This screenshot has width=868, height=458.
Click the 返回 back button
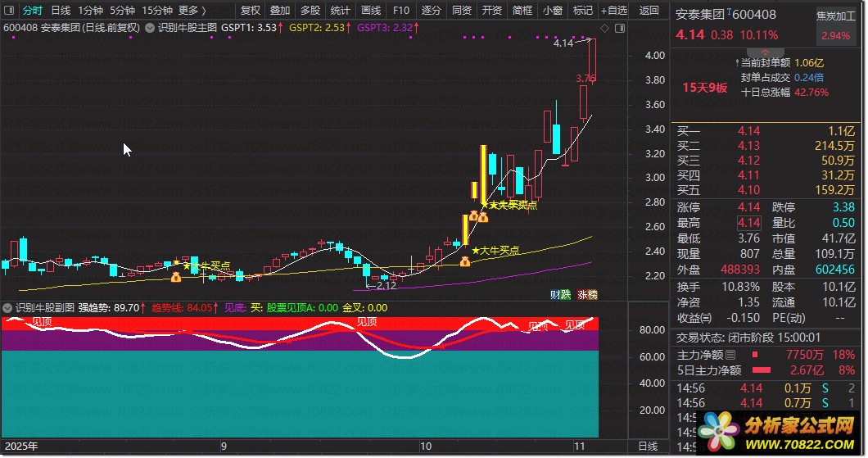pyautogui.click(x=649, y=10)
